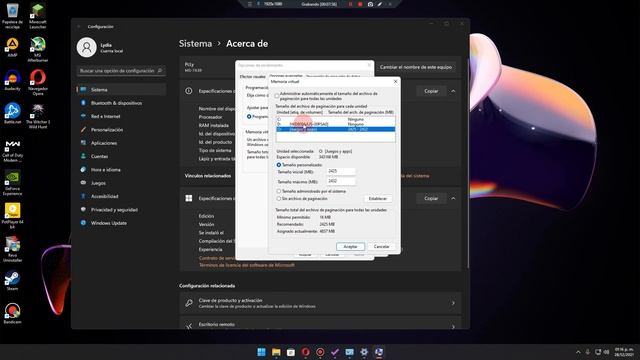640x360 pixels.
Task: Select 'Sin archivo de paginación' option
Action: click(x=279, y=198)
